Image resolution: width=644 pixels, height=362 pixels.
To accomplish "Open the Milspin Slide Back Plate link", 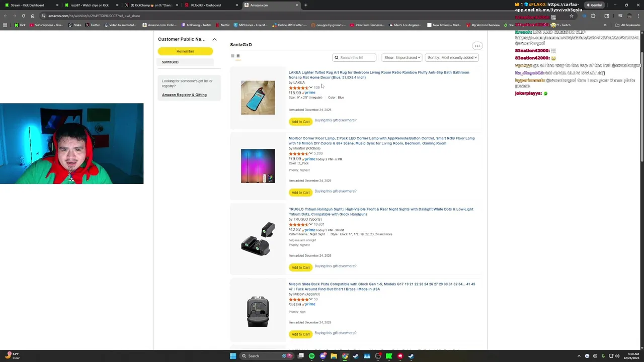I will [x=382, y=287].
